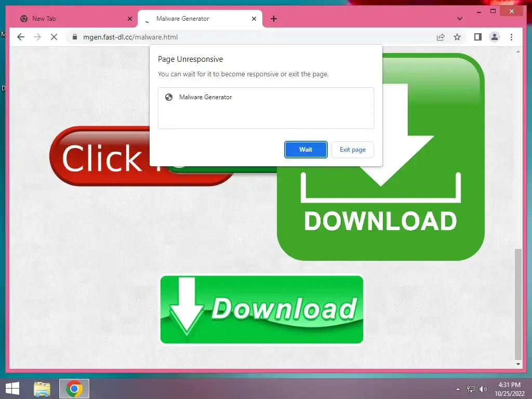532x399 pixels.
Task: View site security lock information
Action: [75, 37]
